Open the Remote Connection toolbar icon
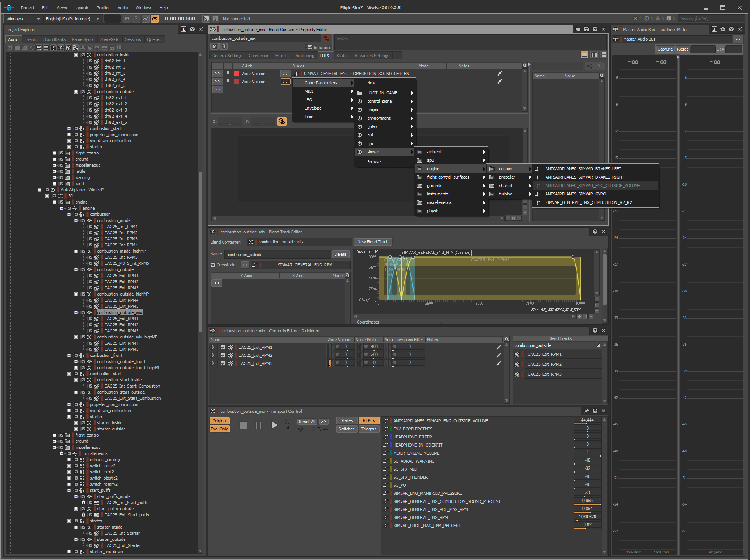This screenshot has height=560, width=750. click(x=206, y=18)
